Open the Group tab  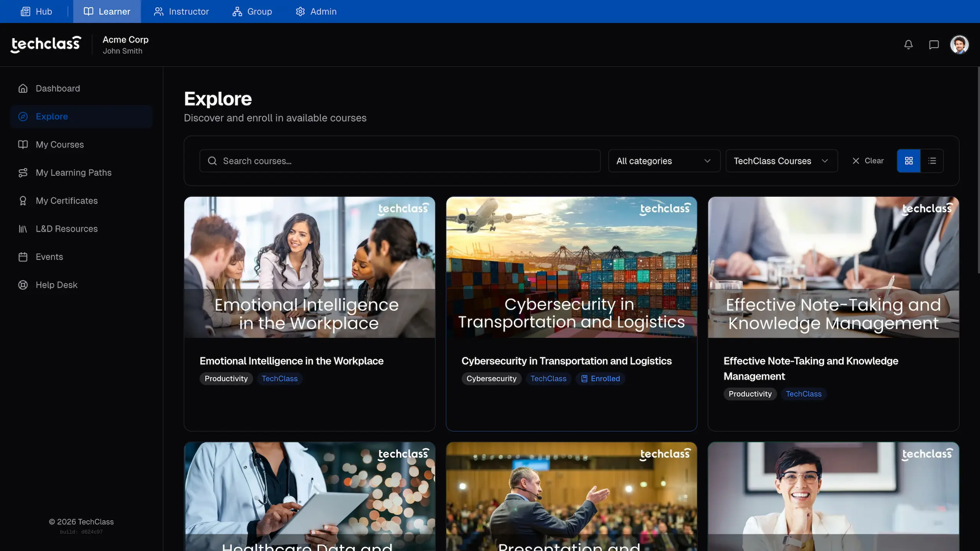(252, 11)
